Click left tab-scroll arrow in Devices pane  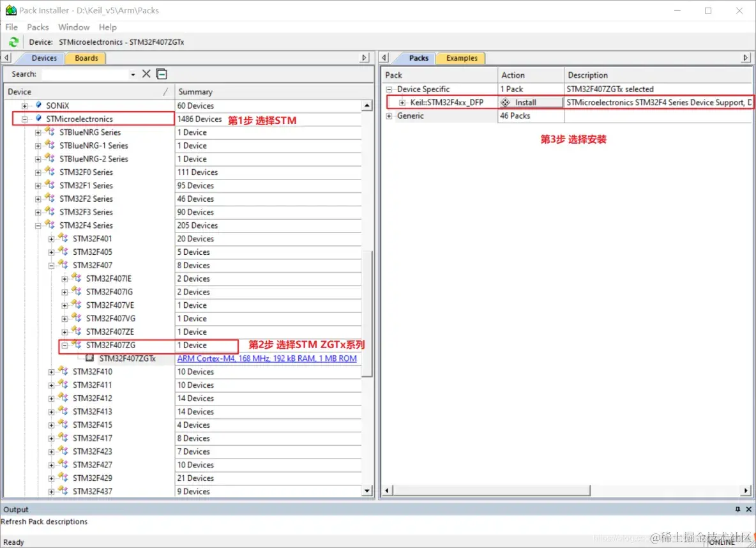tap(7, 58)
